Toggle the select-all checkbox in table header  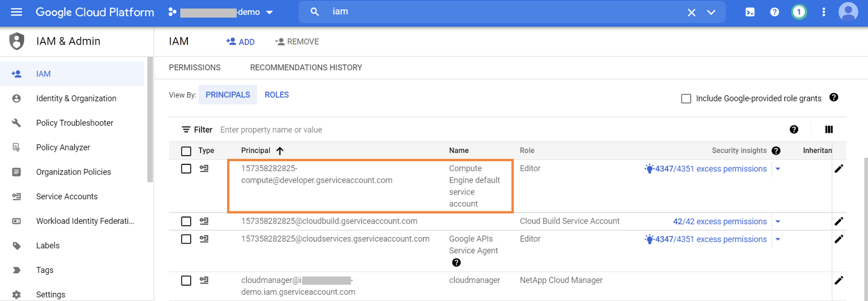pos(186,151)
